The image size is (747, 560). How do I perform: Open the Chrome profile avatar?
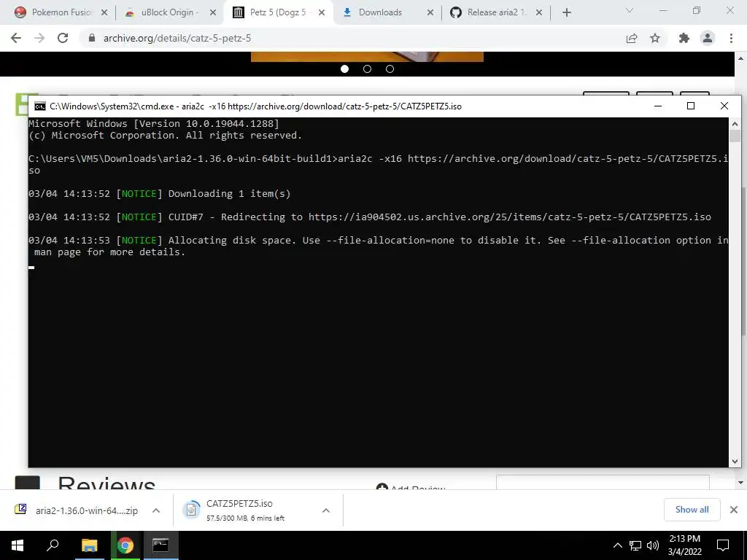point(708,38)
